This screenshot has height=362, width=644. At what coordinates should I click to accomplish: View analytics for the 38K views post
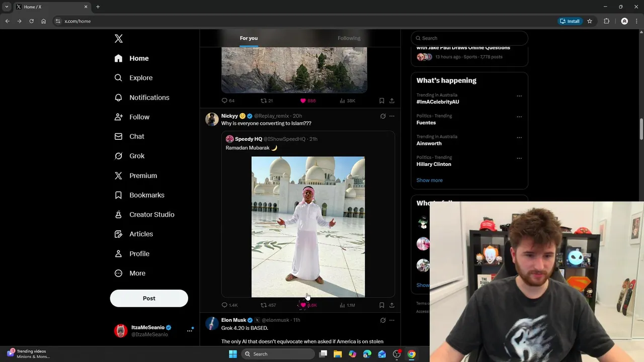point(347,101)
